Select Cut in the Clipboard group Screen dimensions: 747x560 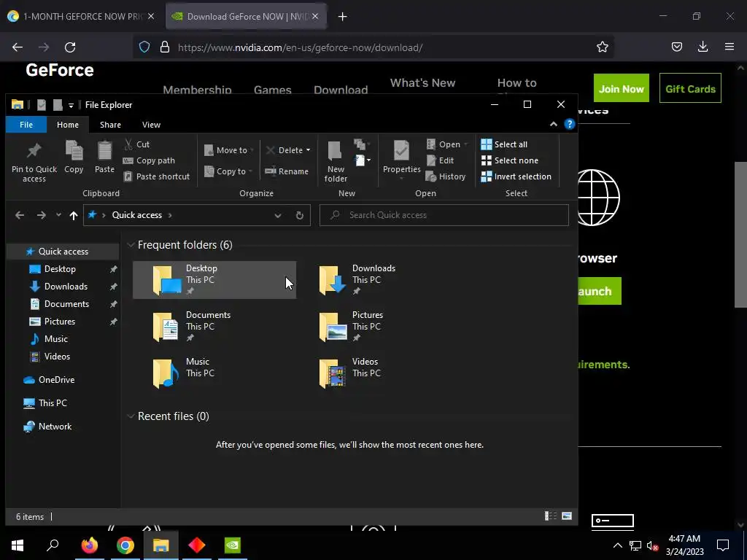(x=136, y=144)
